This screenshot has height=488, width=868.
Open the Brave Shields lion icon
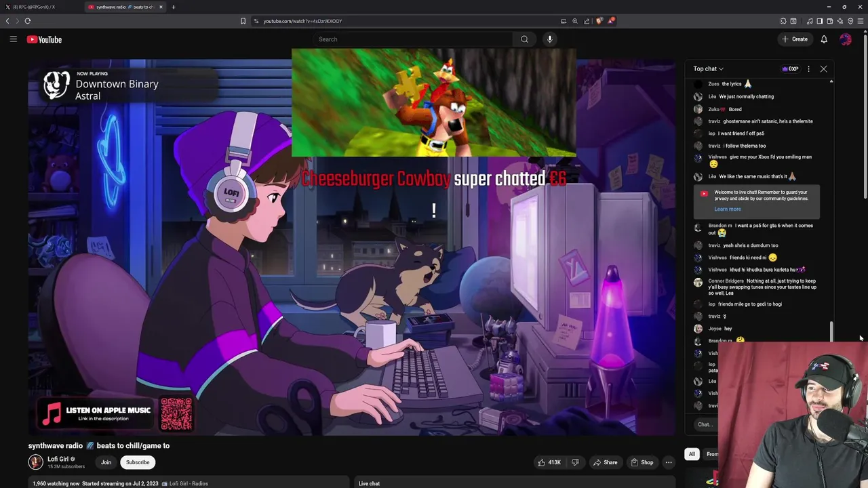click(x=599, y=21)
